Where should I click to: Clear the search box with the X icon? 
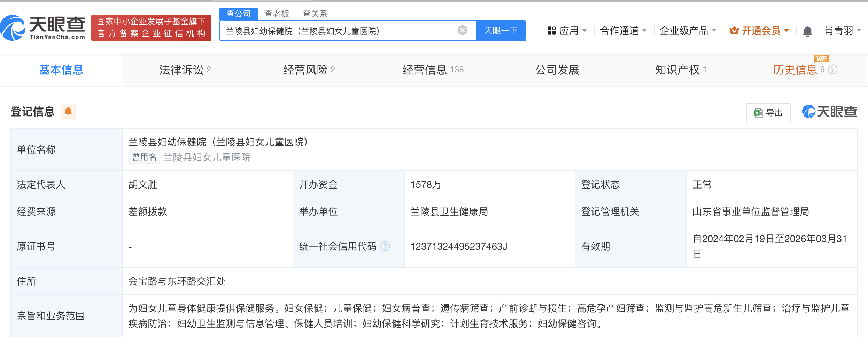click(462, 30)
